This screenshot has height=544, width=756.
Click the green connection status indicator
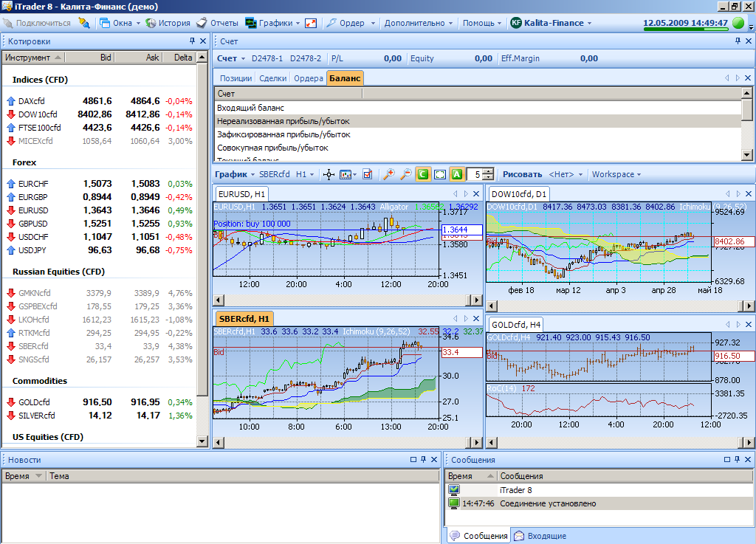[738, 23]
